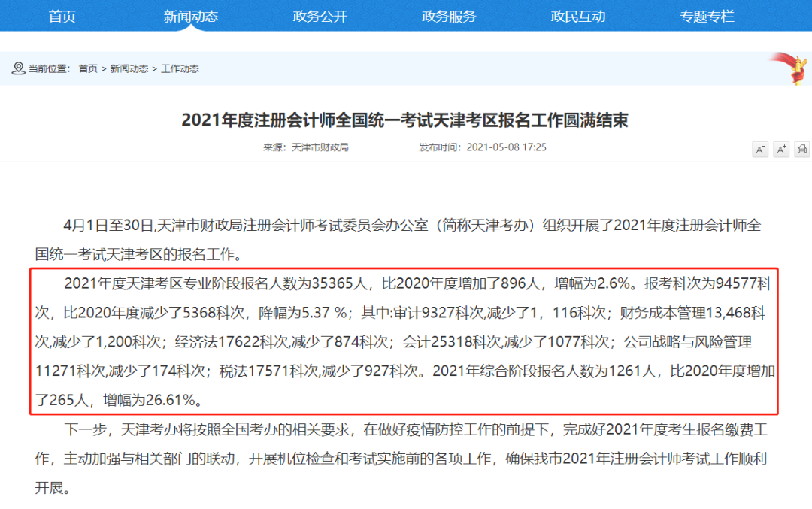Click the location pin icon in the breadcrumb
This screenshot has width=812, height=509.
(18, 68)
